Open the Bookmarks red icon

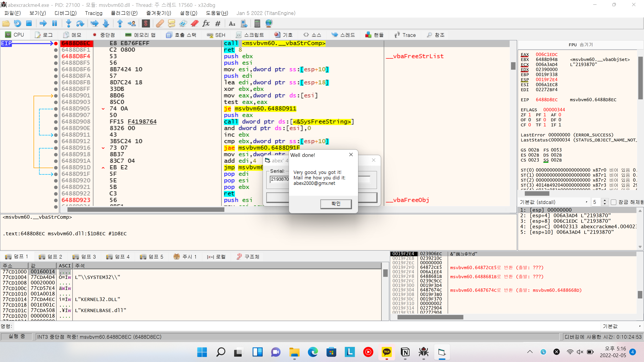195,23
